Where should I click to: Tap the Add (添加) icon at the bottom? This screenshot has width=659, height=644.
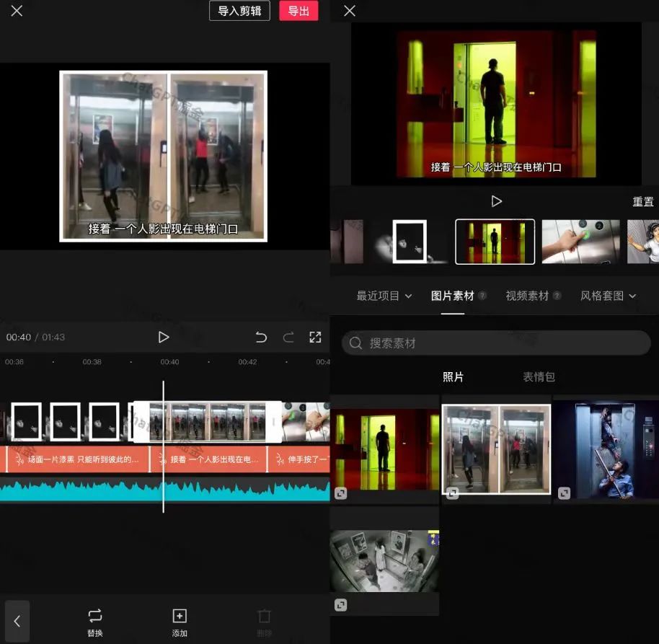pos(180,617)
